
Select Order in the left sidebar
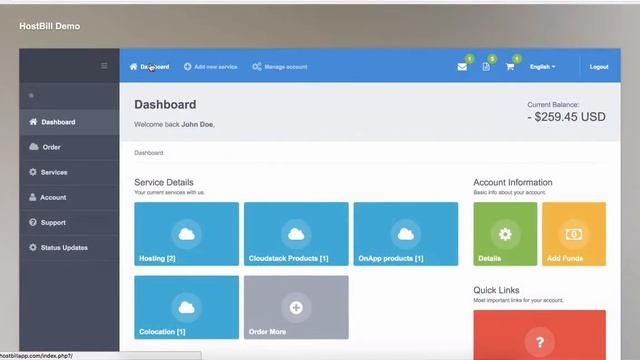[69, 147]
